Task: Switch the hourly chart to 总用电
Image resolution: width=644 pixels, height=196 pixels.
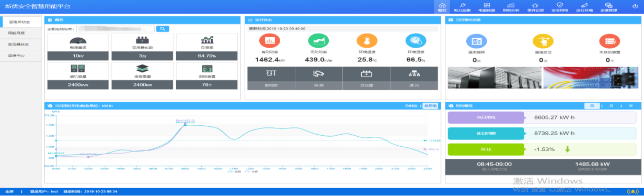Action: click(430, 106)
